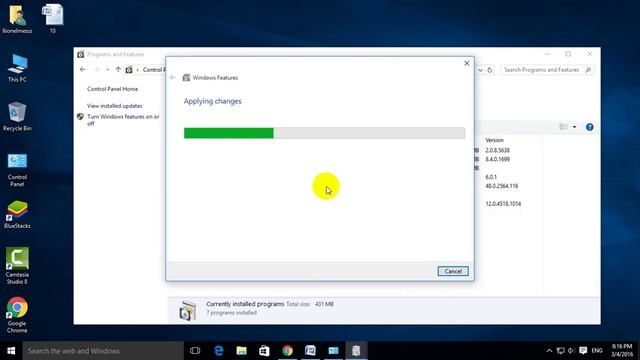Image resolution: width=640 pixels, height=360 pixels.
Task: Go back in Programs and Features window
Action: tap(82, 70)
